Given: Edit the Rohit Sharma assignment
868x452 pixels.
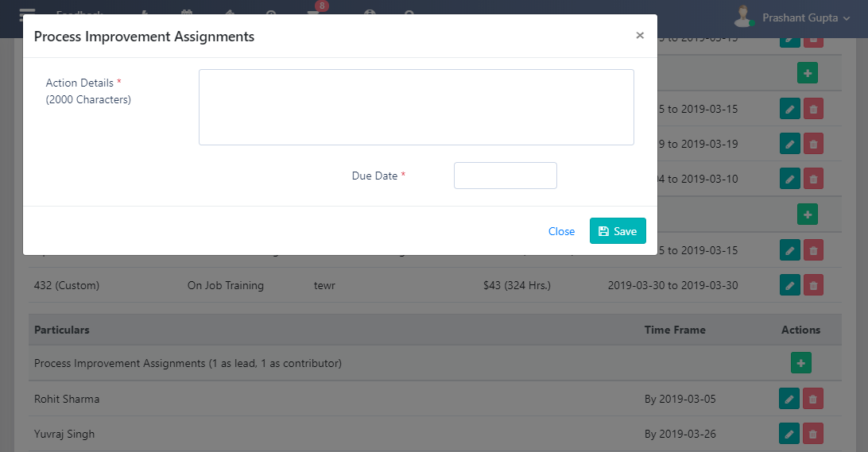Looking at the screenshot, I should [789, 399].
